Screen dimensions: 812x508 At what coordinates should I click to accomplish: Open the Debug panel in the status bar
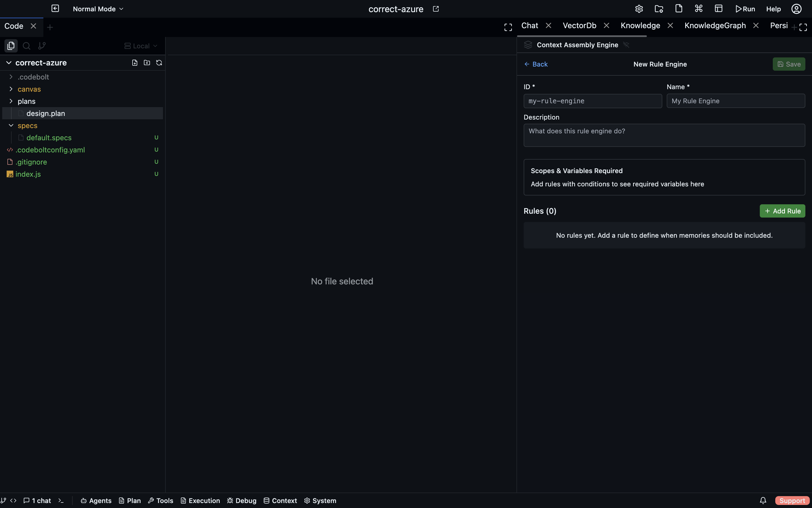click(x=241, y=500)
